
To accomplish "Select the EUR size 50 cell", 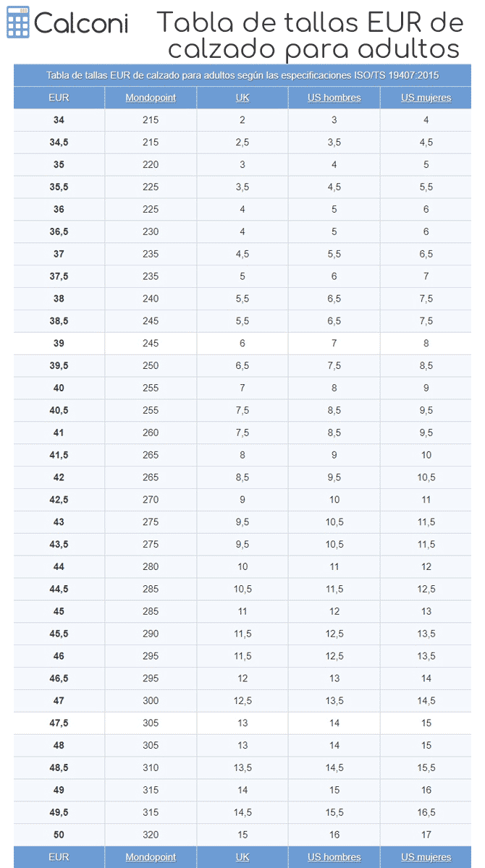I will point(59,835).
